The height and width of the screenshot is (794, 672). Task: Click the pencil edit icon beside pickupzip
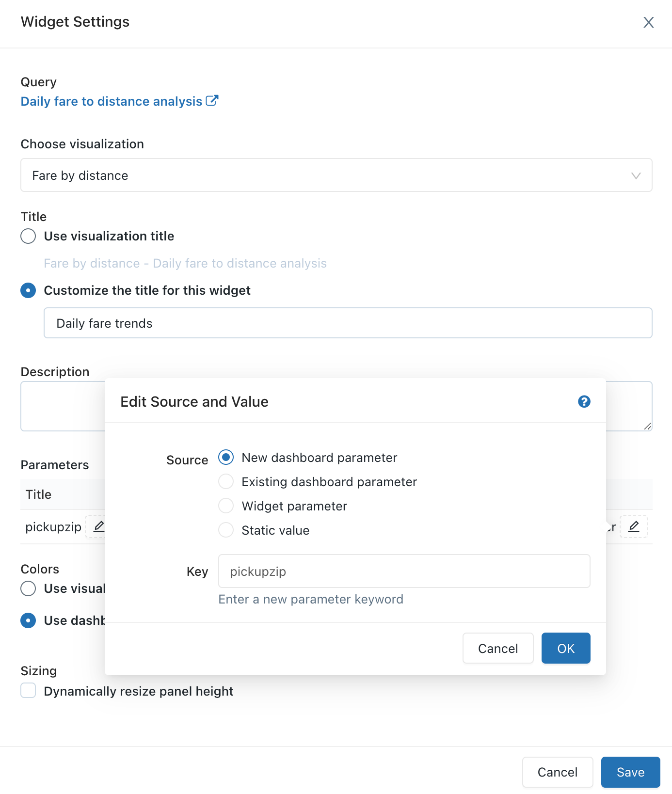pos(98,526)
